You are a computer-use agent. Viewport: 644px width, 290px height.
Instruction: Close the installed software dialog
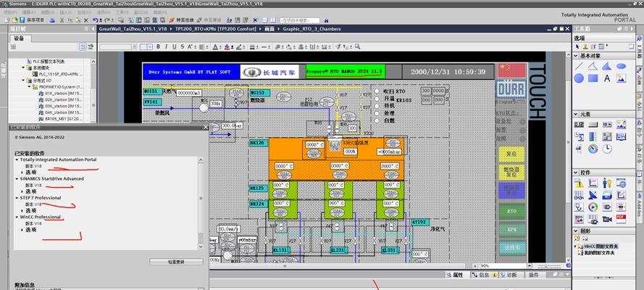point(206,128)
